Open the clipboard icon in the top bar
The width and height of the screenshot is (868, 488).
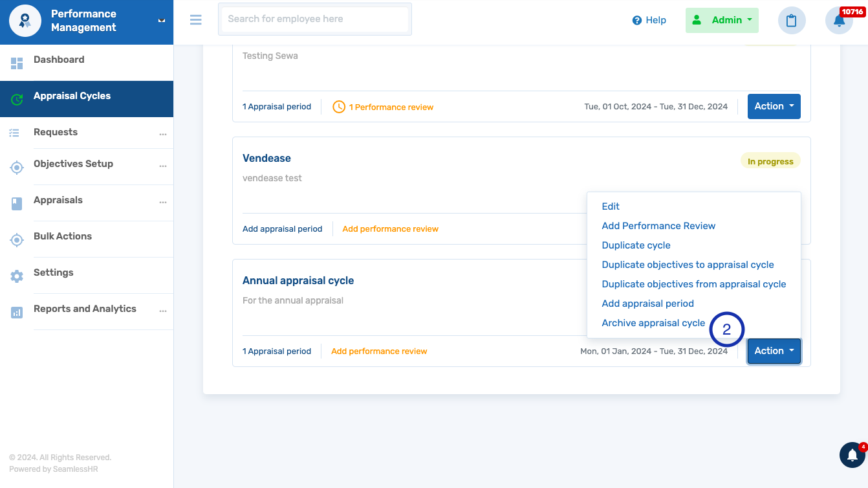(x=792, y=20)
